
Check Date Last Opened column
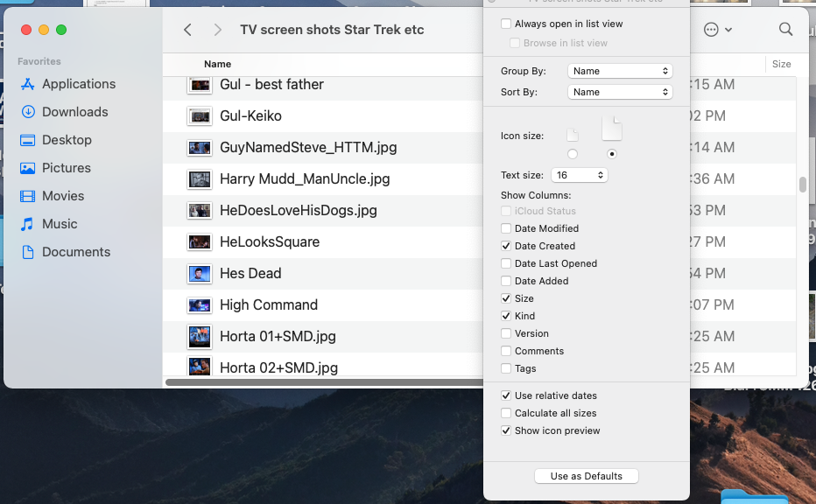coord(506,263)
